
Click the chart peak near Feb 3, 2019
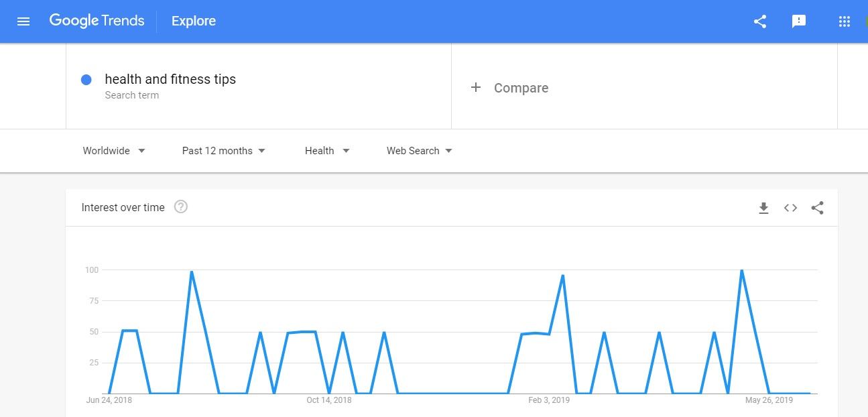pyautogui.click(x=562, y=276)
